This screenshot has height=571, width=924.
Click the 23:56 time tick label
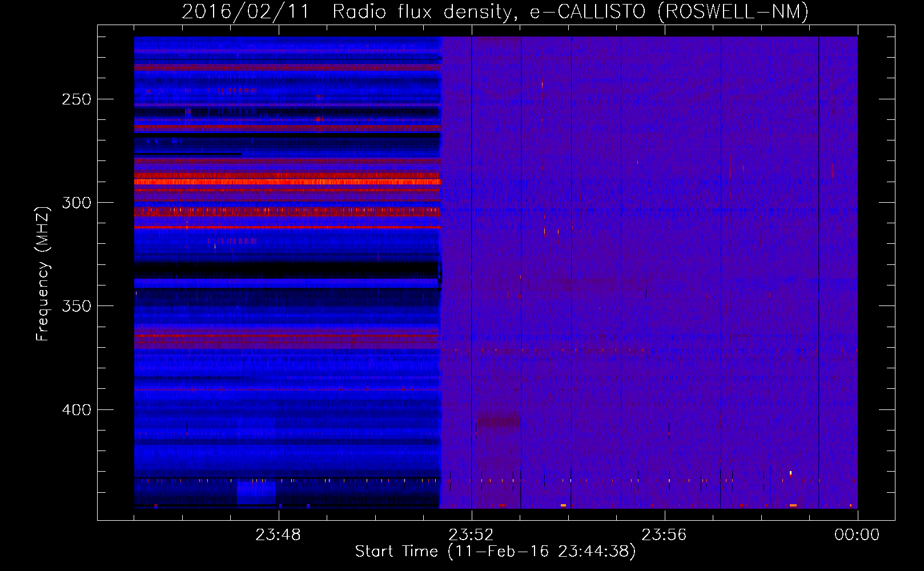(664, 535)
